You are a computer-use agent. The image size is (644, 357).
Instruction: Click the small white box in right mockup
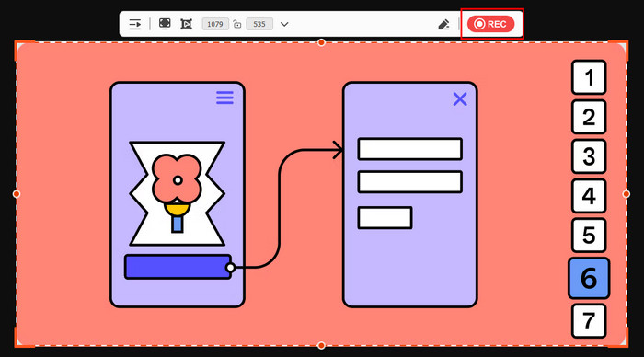(385, 218)
